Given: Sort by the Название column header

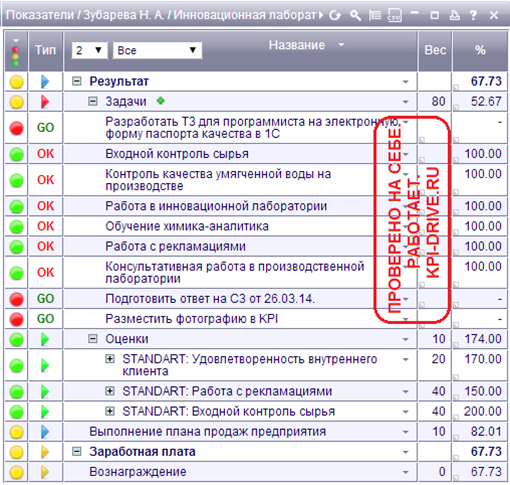Looking at the screenshot, I should [x=297, y=45].
